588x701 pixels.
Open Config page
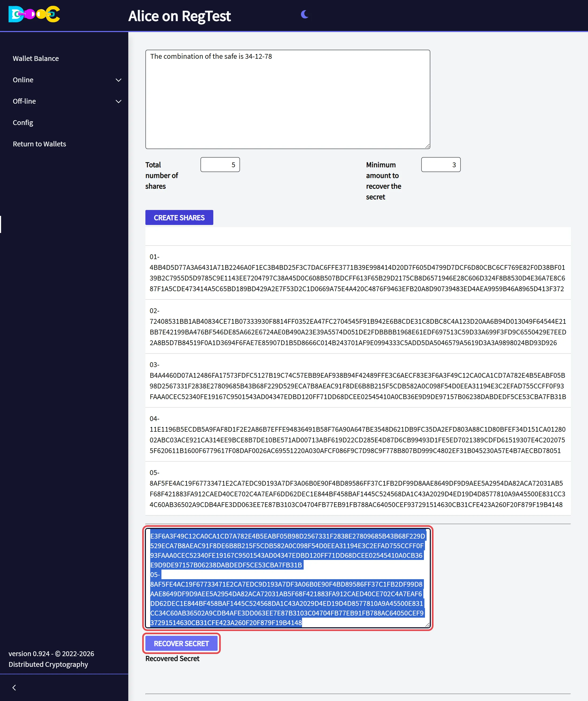pos(23,123)
